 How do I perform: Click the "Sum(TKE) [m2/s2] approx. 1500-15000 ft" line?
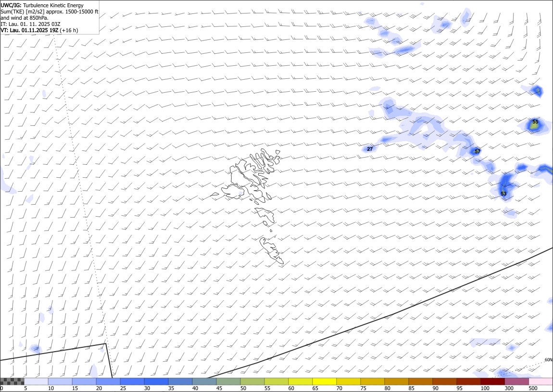(x=50, y=12)
